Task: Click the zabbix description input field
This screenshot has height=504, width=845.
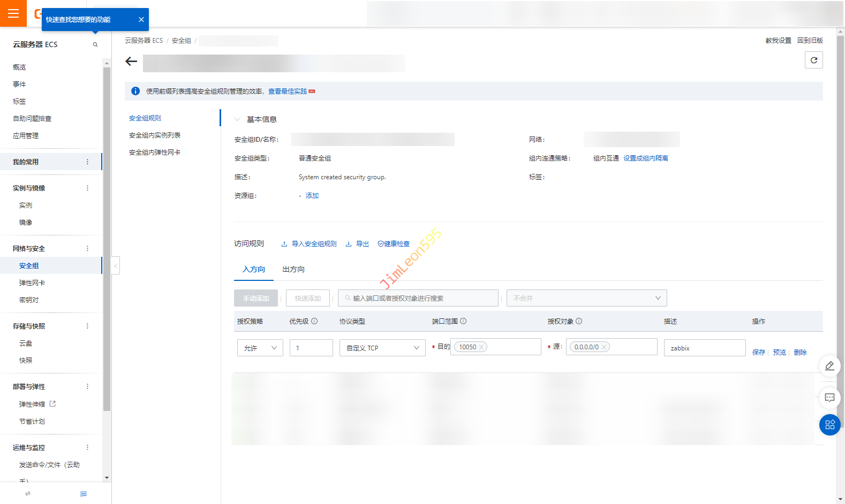Action: click(x=704, y=348)
